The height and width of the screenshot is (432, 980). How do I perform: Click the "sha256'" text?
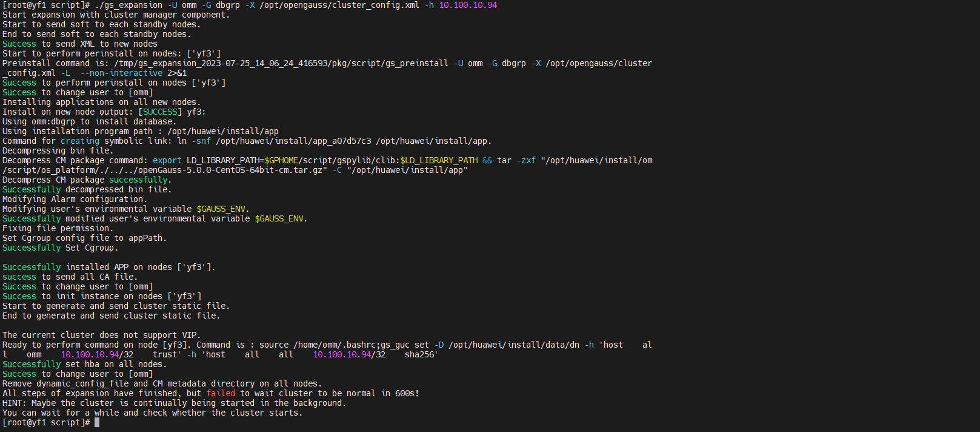pyautogui.click(x=421, y=354)
